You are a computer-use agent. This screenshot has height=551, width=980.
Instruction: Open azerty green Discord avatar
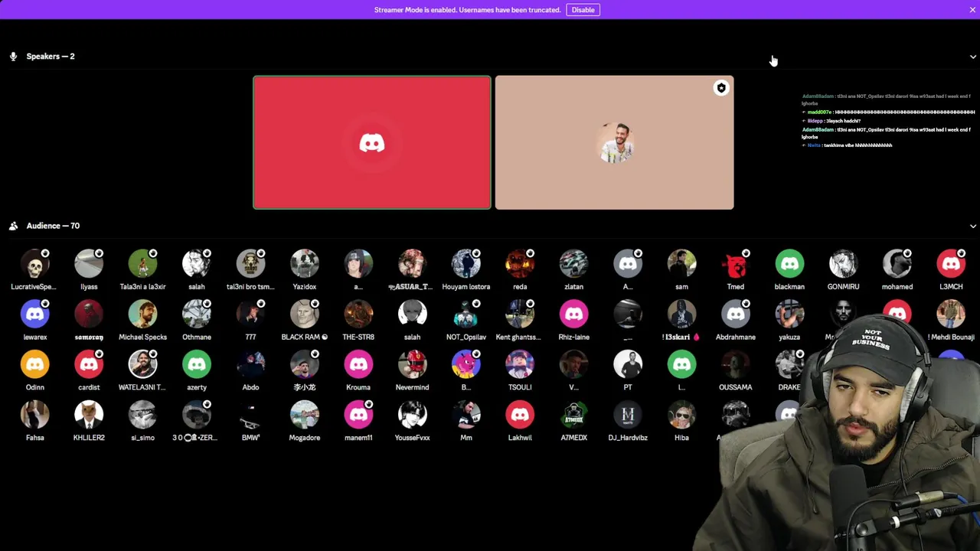point(197,365)
